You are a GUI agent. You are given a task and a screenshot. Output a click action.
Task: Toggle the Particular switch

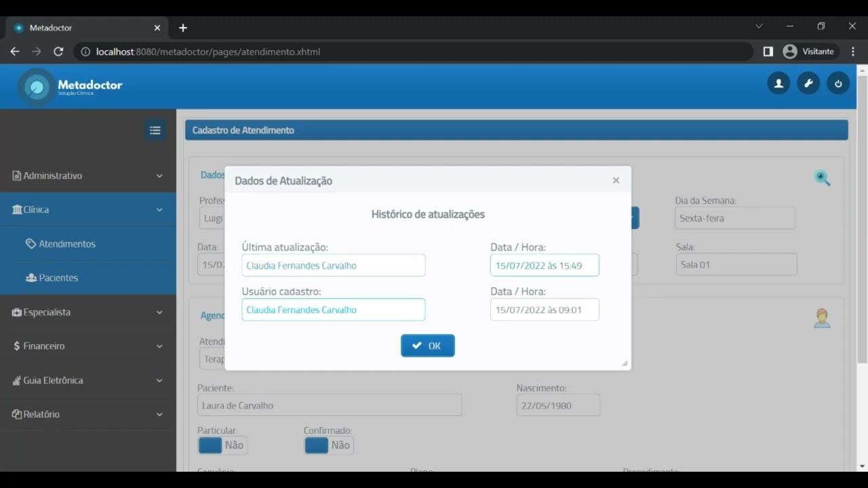(x=222, y=445)
